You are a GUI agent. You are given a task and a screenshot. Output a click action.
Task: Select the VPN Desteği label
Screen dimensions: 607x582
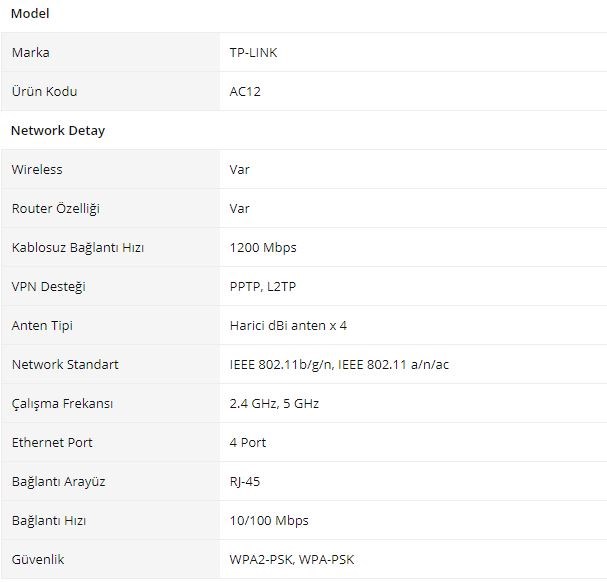tap(49, 287)
